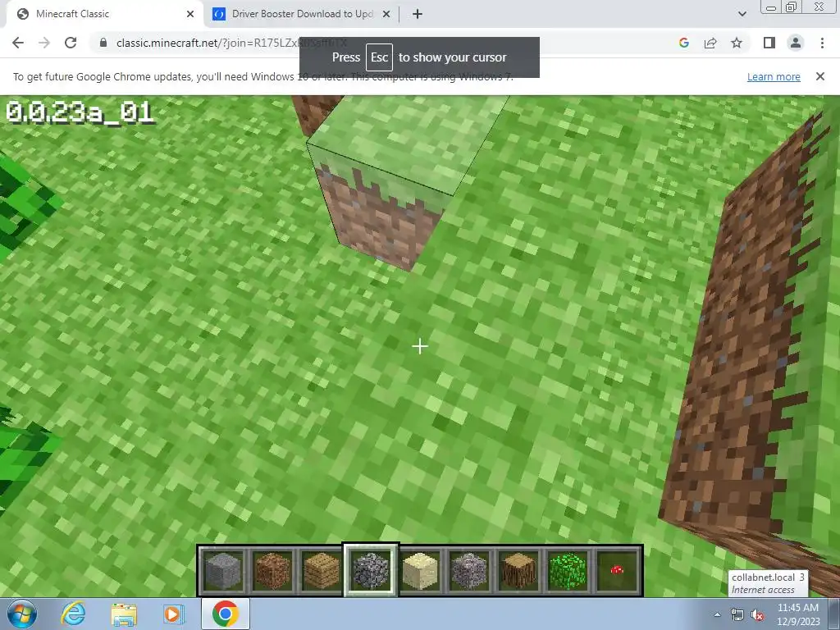Viewport: 840px width, 630px height.
Task: Go back in browser history
Action: pyautogui.click(x=18, y=43)
